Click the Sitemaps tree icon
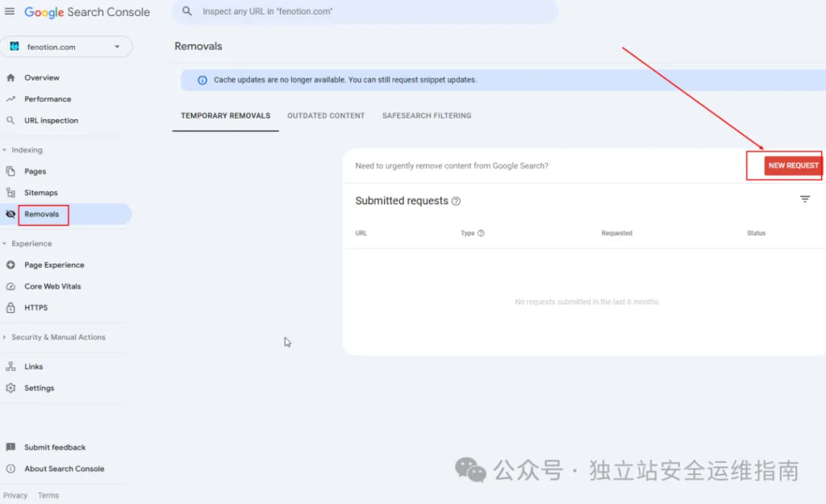The height and width of the screenshot is (504, 826). pyautogui.click(x=10, y=193)
